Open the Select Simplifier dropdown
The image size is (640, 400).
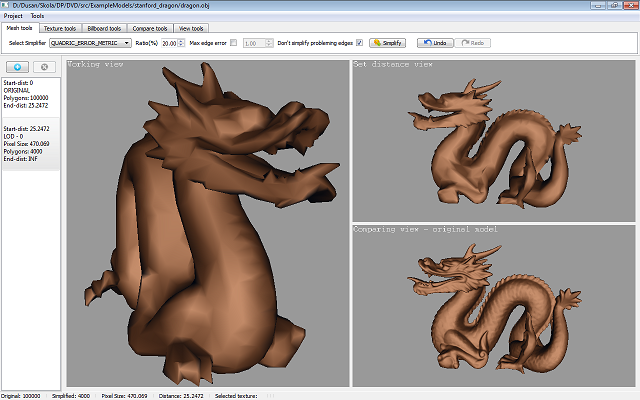click(91, 43)
